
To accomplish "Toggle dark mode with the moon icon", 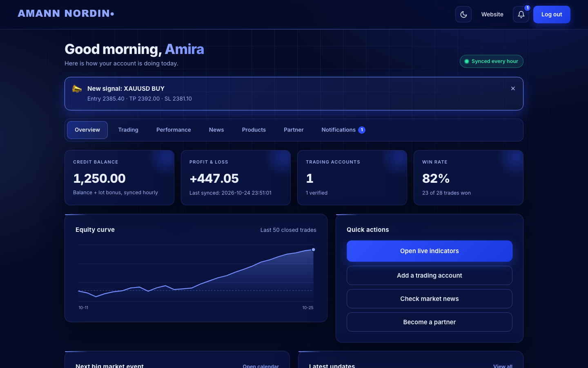I will point(463,14).
